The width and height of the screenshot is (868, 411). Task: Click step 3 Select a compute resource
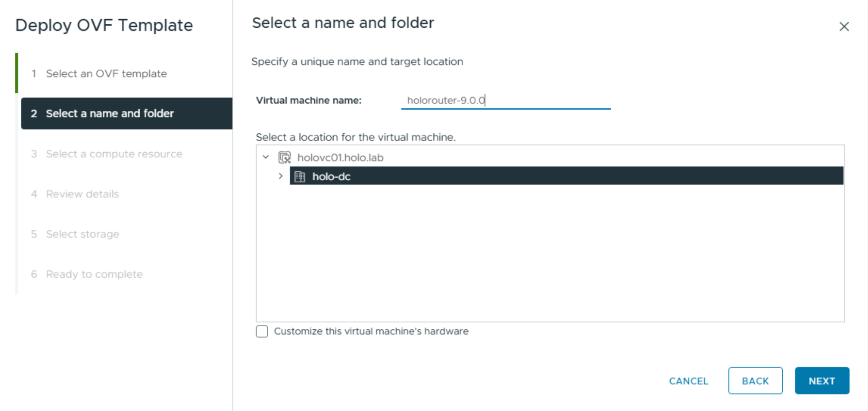click(114, 154)
